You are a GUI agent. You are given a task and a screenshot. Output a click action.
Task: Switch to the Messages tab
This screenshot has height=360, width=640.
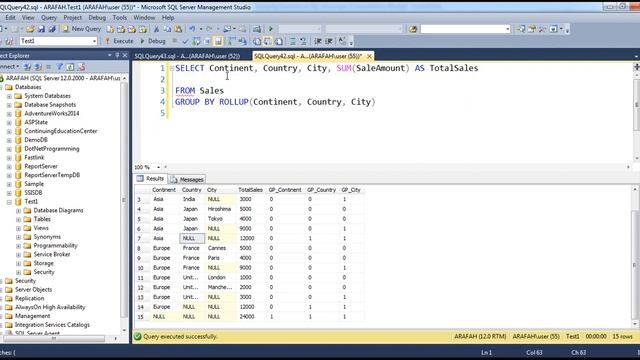[x=187, y=180]
